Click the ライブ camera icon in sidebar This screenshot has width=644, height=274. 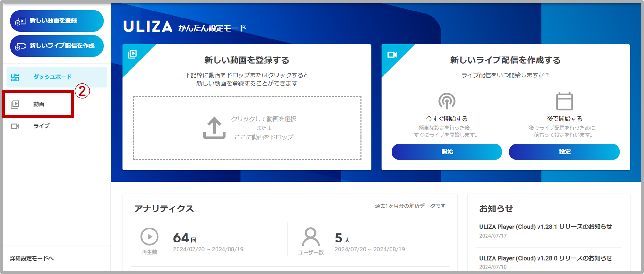click(15, 126)
